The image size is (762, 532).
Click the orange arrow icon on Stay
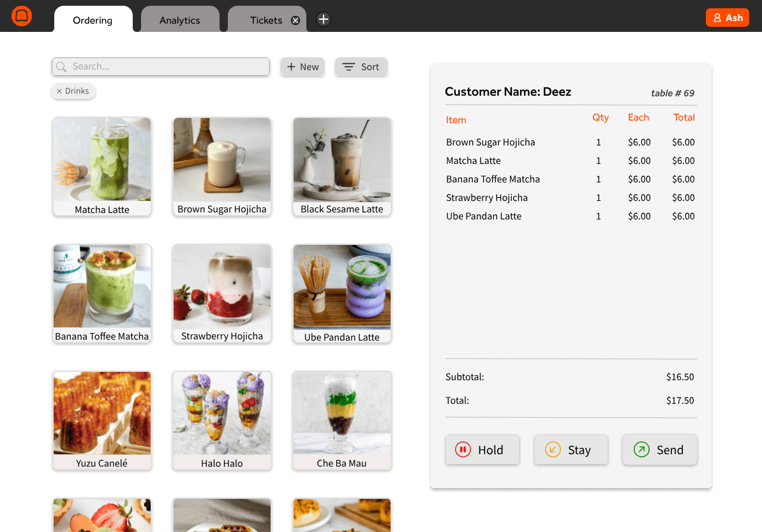553,450
